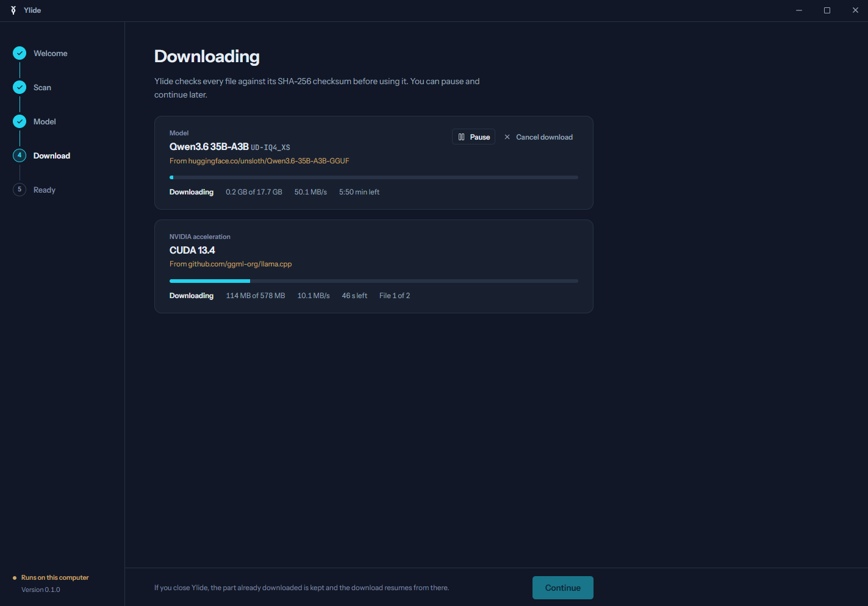Select the Ready step label
Image resolution: width=868 pixels, height=606 pixels.
(x=45, y=190)
